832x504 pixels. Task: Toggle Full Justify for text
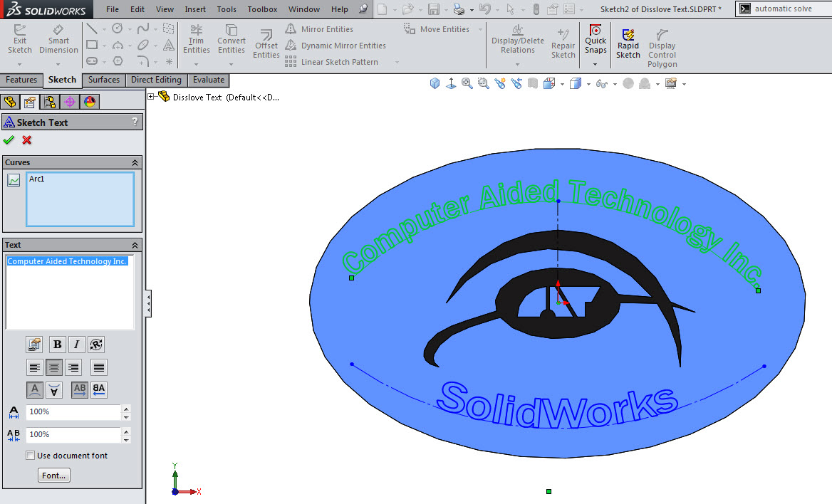[x=99, y=367]
